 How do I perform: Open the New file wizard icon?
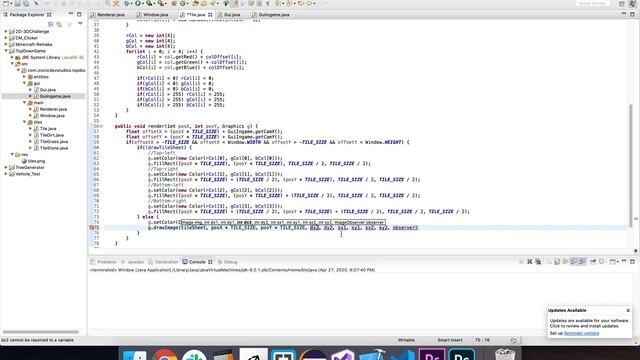tap(7, 3)
